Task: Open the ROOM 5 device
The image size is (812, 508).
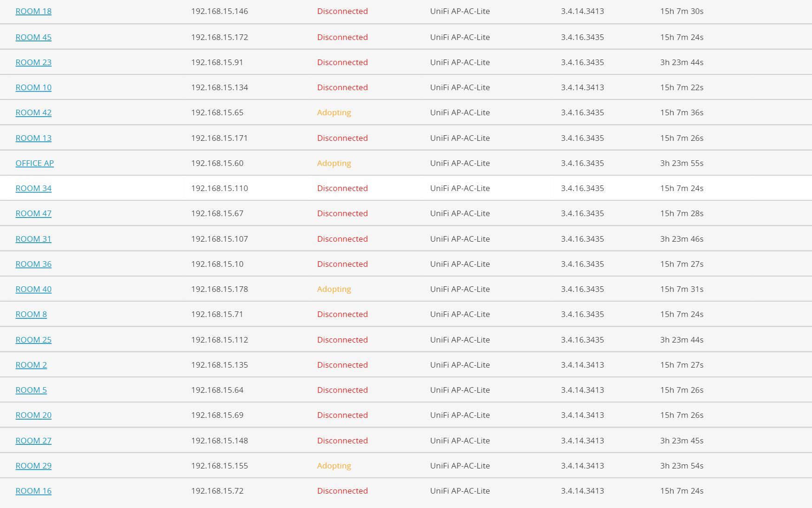Action: coord(31,390)
